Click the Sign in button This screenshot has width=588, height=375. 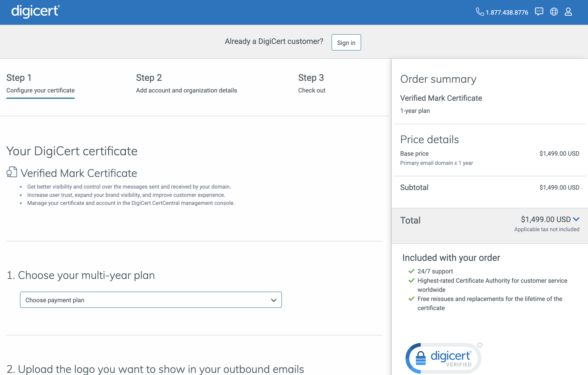click(346, 43)
